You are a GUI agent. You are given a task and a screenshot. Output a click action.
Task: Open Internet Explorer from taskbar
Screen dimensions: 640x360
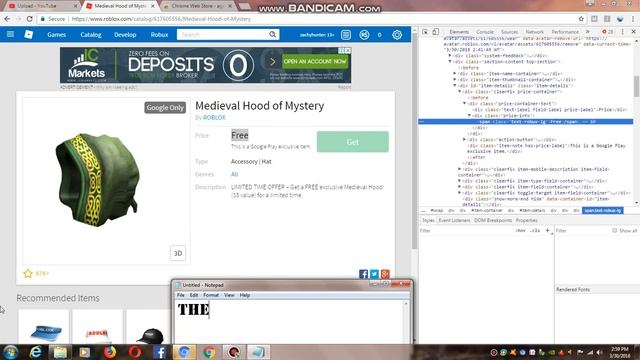(36, 352)
